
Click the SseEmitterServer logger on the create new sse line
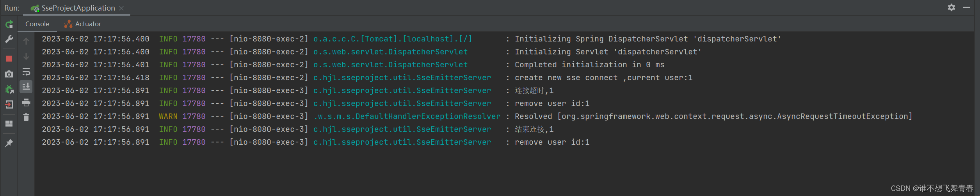[402, 77]
